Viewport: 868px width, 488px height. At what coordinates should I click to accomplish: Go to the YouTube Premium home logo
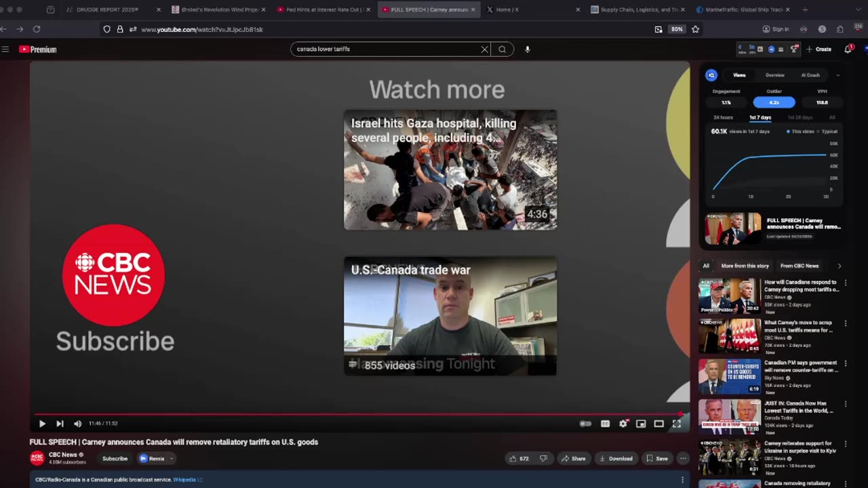(x=38, y=49)
